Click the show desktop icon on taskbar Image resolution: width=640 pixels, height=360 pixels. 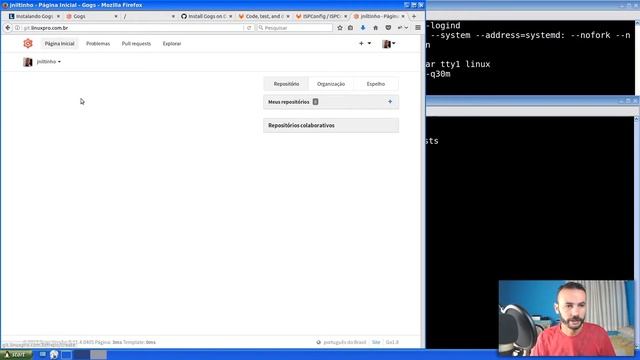[42, 354]
